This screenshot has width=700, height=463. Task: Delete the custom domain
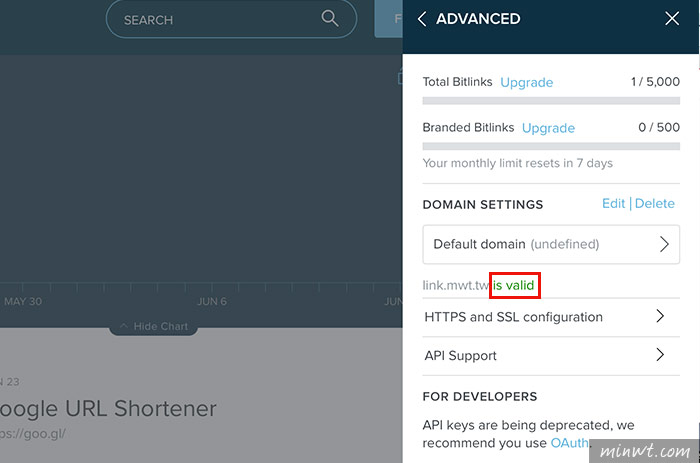(654, 204)
